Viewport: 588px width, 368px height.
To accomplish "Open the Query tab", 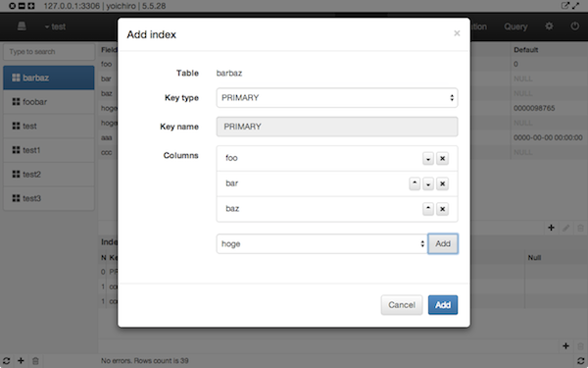I will 515,26.
